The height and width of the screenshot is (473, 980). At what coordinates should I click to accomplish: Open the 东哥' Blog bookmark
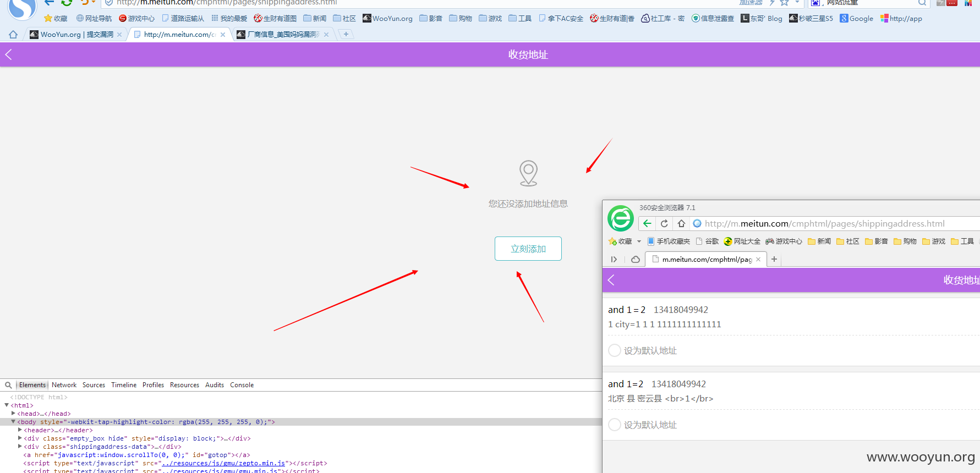click(x=762, y=19)
